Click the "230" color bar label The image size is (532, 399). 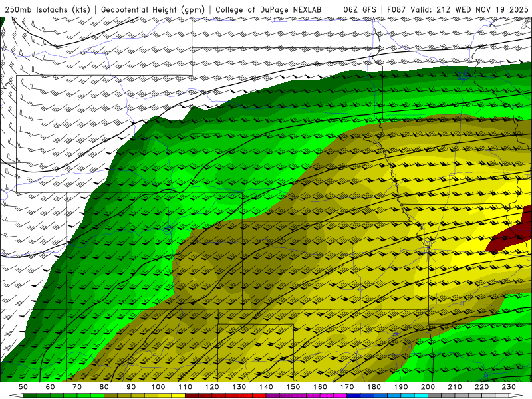509,387
